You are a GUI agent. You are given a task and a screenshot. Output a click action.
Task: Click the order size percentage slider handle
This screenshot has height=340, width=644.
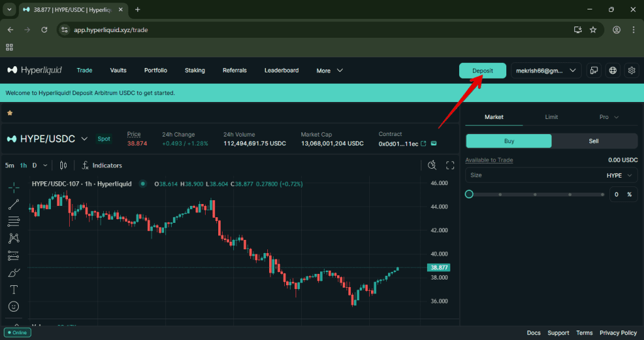[469, 194]
